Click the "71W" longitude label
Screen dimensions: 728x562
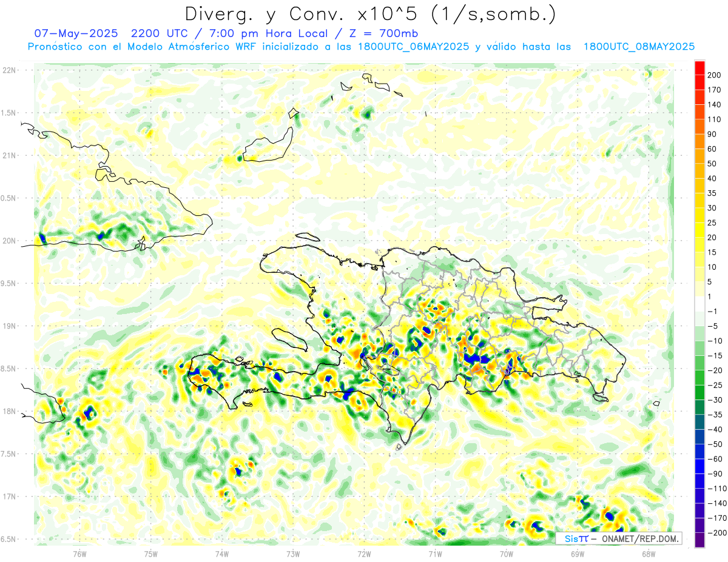pyautogui.click(x=435, y=554)
